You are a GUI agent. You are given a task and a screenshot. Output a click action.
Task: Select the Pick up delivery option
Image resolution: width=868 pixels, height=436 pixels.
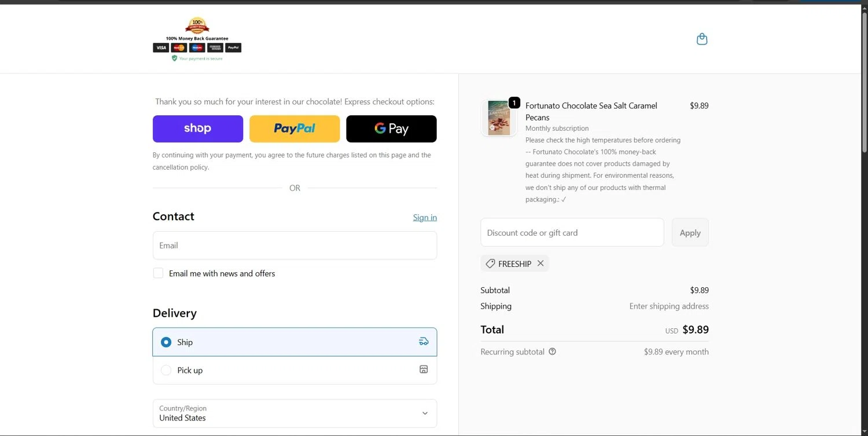pyautogui.click(x=295, y=370)
